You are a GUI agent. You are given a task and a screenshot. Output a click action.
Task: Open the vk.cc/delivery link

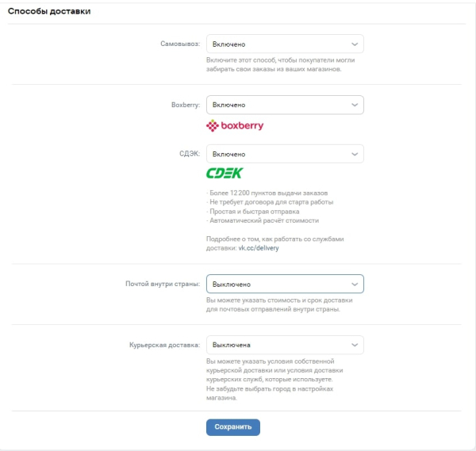click(258, 248)
